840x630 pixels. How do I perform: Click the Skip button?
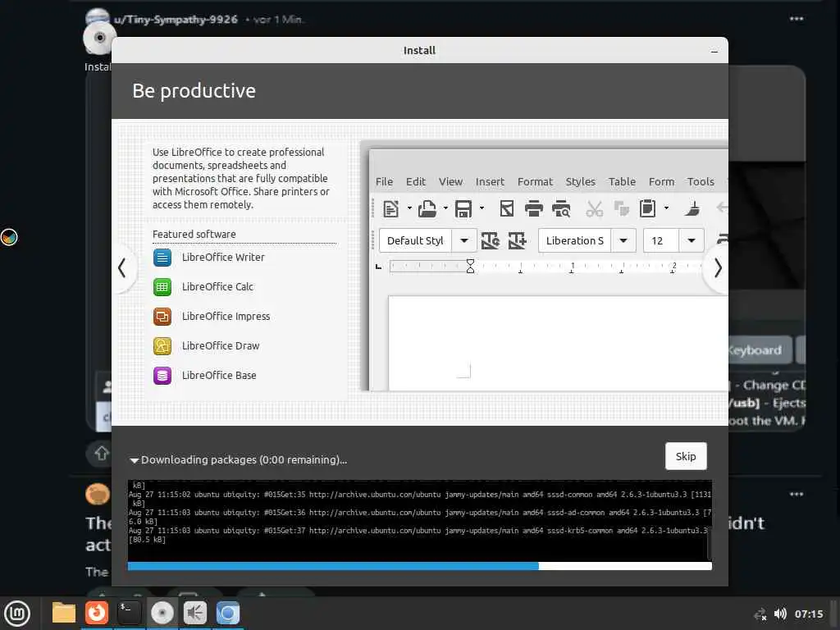click(686, 456)
